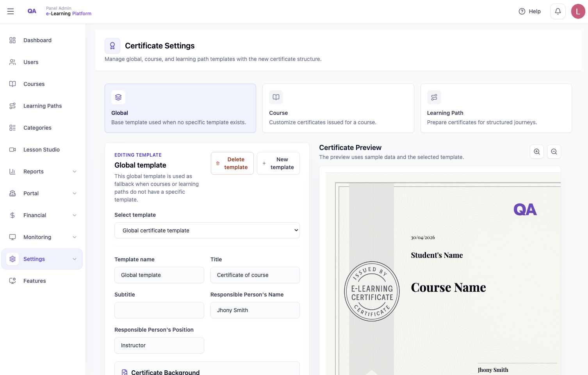Expand the Monitoring submenu chevron
The height and width of the screenshot is (375, 588).
(x=75, y=237)
